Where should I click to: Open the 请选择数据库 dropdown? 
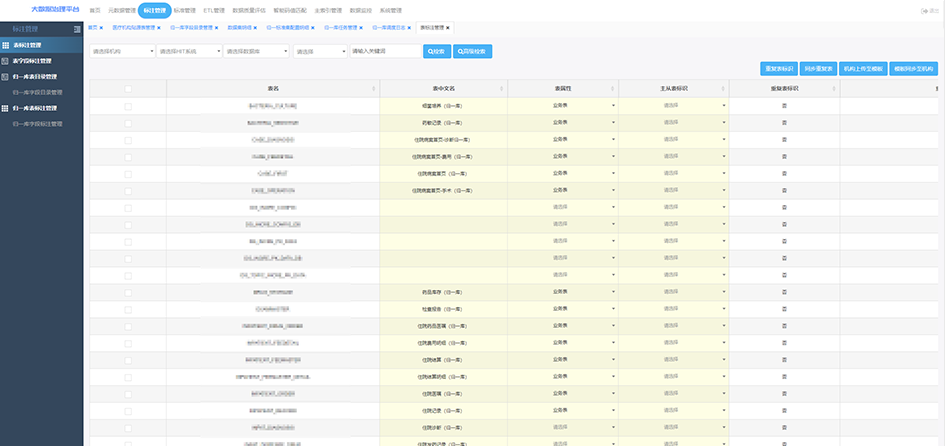point(256,52)
